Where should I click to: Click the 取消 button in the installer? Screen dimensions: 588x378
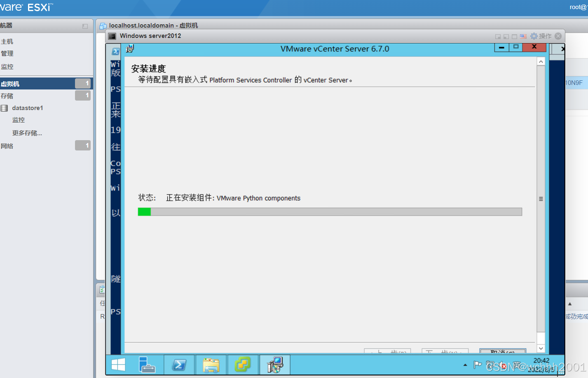click(502, 351)
